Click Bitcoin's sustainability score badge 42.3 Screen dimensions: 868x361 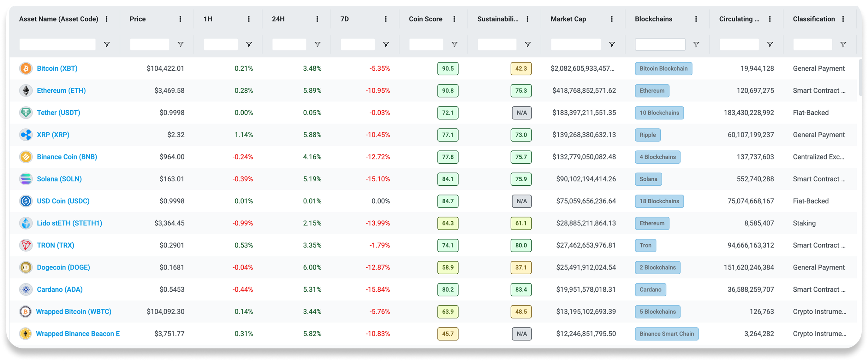(521, 69)
